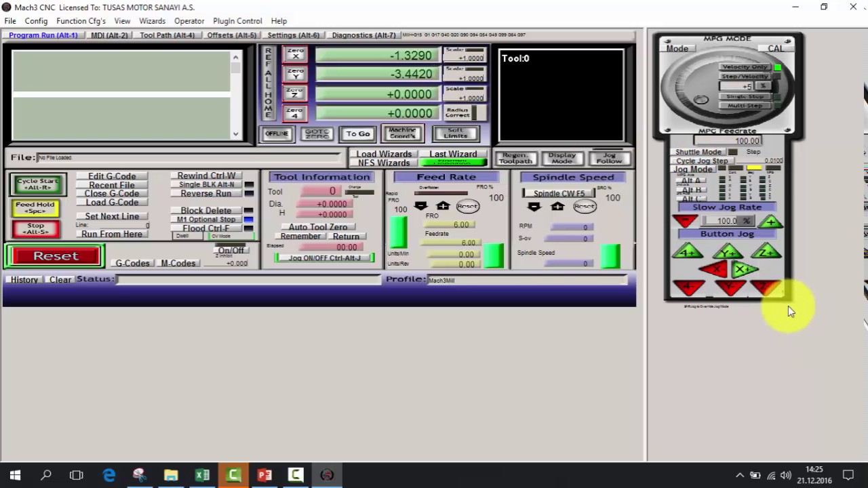This screenshot has height=488, width=868.
Task: Toggle Flood Ctrl-F coolant
Action: click(205, 228)
